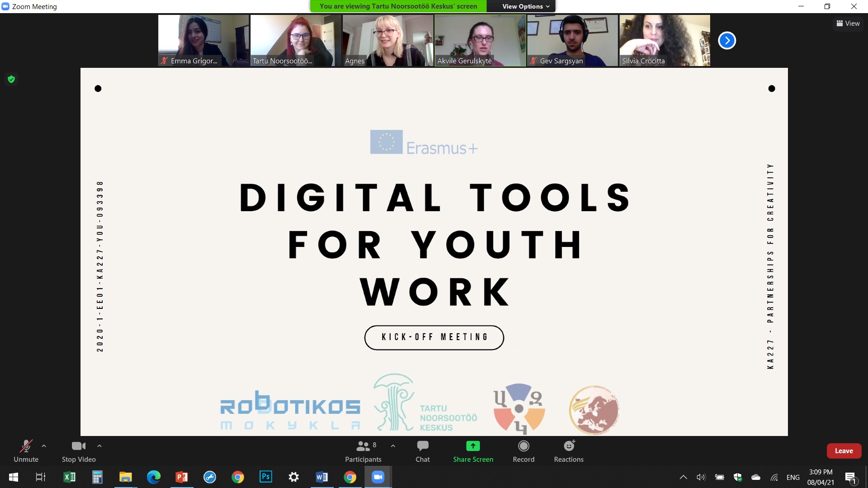868x488 pixels.
Task: Select Tartu Noorsootöö video thumbnail
Action: [296, 41]
